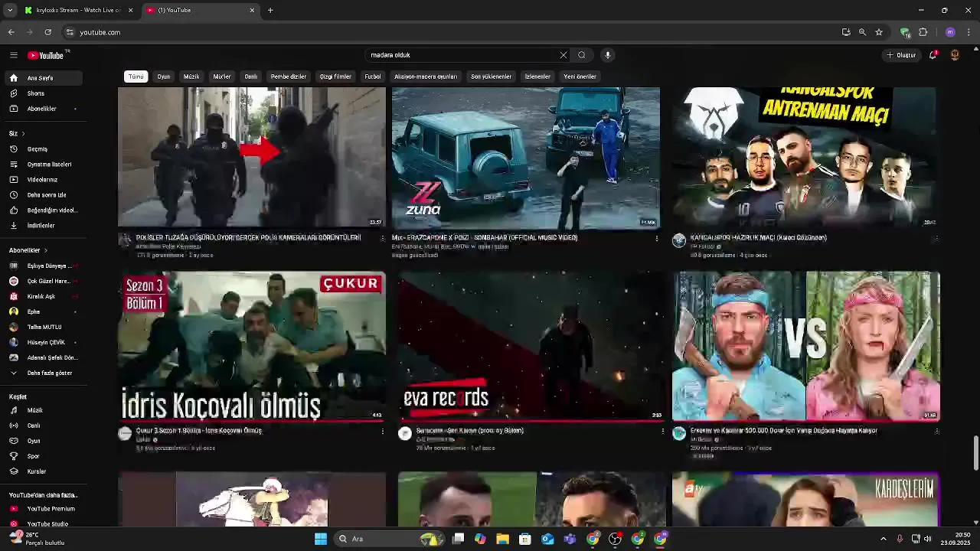Image resolution: width=980 pixels, height=551 pixels.
Task: Play Kangalspor Antrenman Maçı thumbnail
Action: pyautogui.click(x=805, y=157)
